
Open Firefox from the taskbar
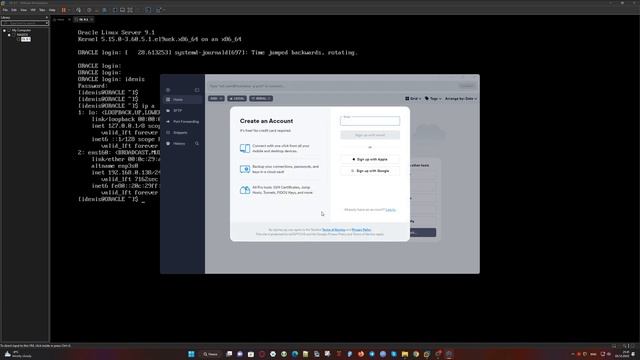(360, 354)
